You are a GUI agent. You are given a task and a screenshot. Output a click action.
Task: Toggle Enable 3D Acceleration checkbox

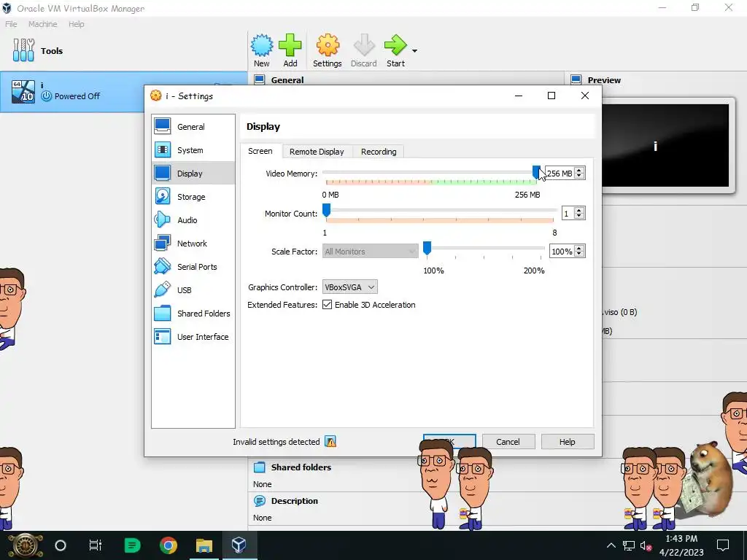coord(328,305)
